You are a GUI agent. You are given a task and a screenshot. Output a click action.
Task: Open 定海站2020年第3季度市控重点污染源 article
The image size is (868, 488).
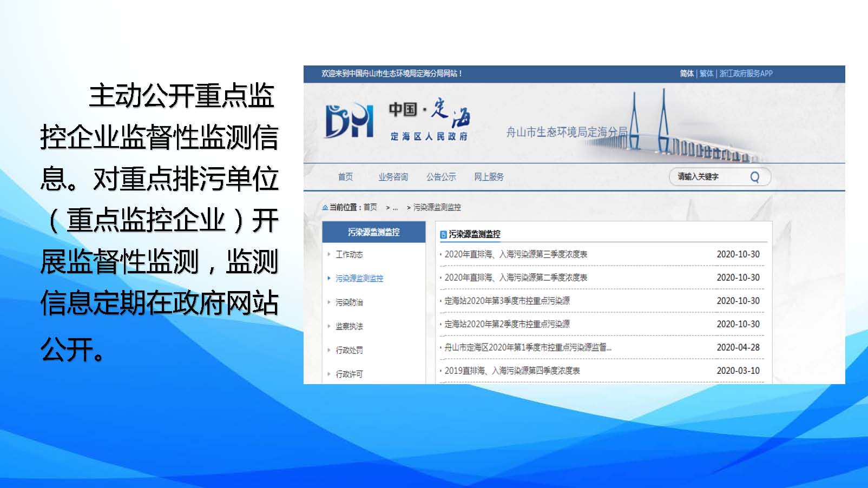tap(507, 301)
